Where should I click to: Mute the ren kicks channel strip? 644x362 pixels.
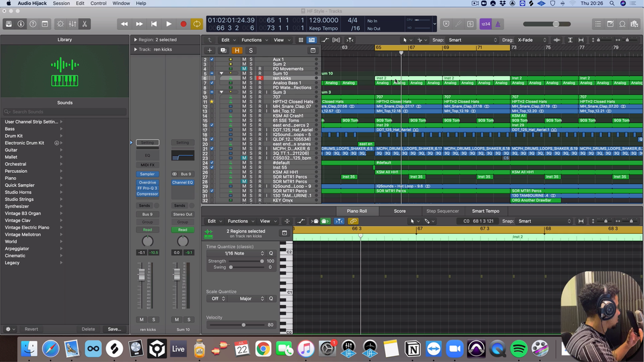[x=141, y=320]
